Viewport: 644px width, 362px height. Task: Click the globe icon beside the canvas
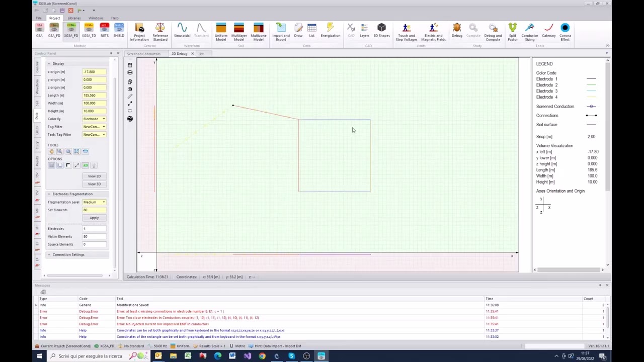tap(130, 119)
